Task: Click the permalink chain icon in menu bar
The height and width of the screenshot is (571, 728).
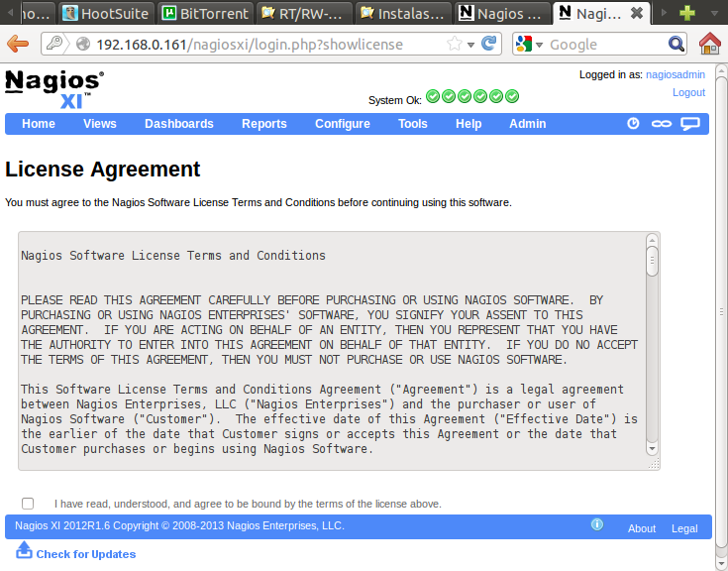Action: [x=662, y=124]
